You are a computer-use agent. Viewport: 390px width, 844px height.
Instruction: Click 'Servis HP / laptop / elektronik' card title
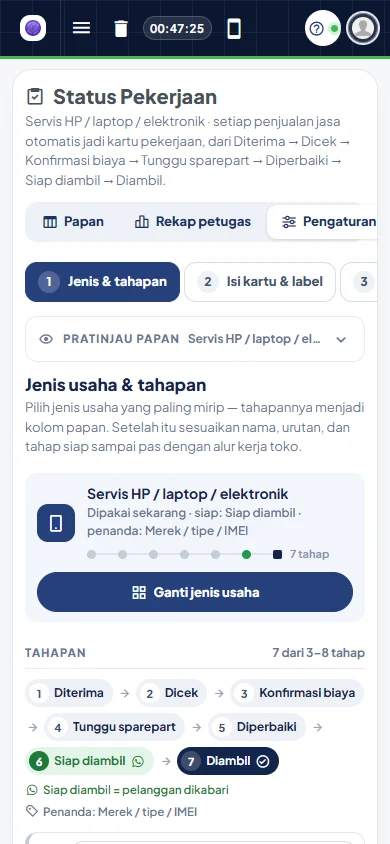[188, 494]
